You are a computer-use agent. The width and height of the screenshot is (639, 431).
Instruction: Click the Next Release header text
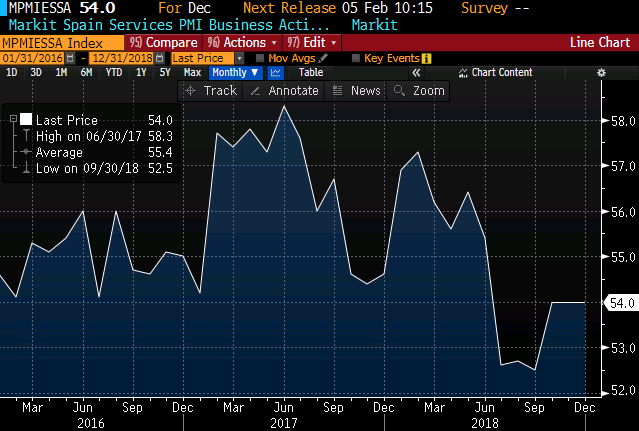289,8
